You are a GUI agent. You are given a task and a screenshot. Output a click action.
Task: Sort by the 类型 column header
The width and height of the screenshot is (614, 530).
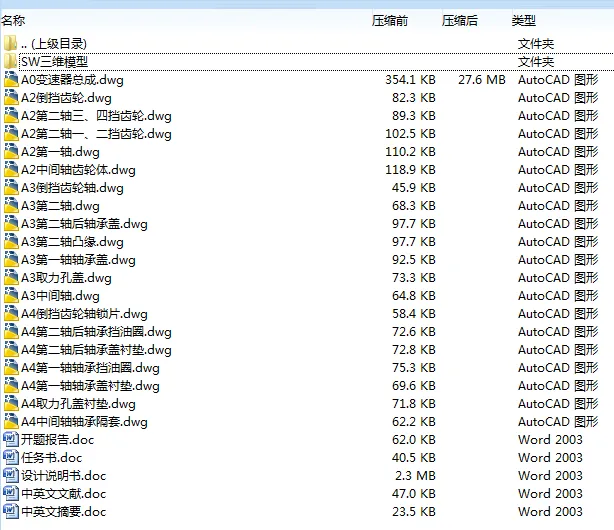[524, 20]
